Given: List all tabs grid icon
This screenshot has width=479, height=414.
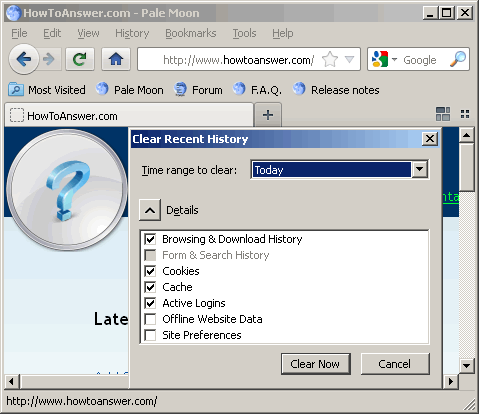Looking at the screenshot, I should (465, 114).
